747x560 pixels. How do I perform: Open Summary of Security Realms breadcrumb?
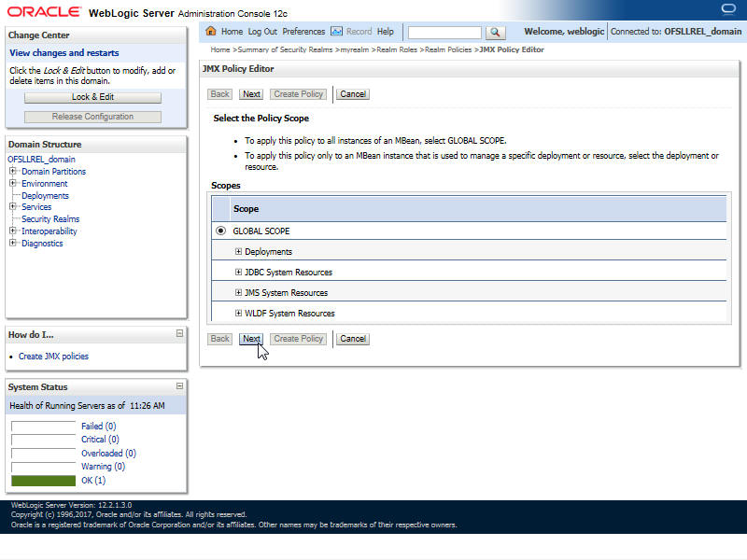point(285,49)
